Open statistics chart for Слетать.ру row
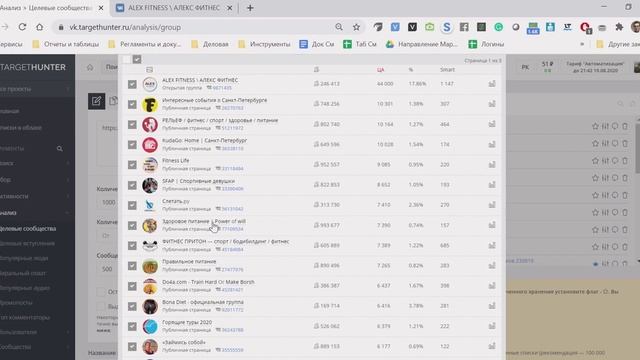Image resolution: width=640 pixels, height=360 pixels. coord(492,205)
